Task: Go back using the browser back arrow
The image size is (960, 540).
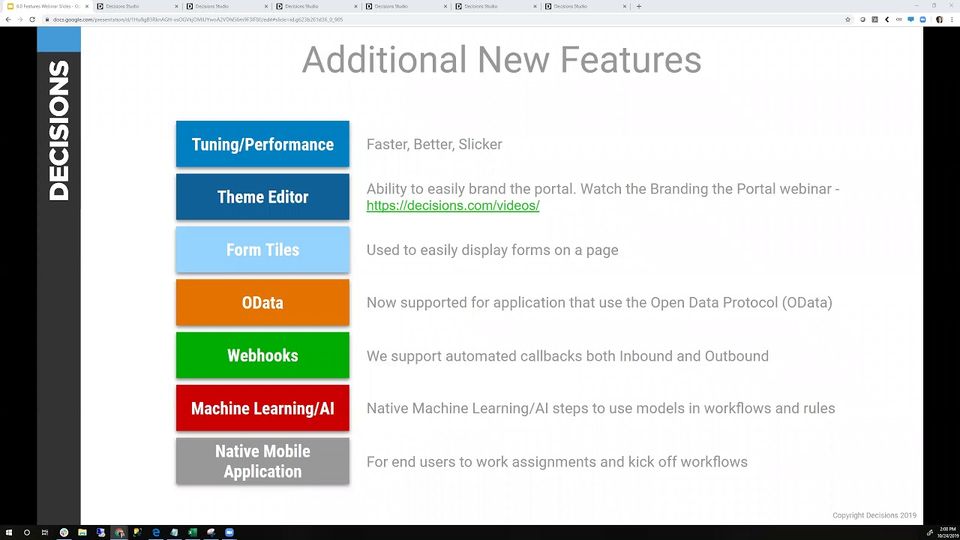Action: pyautogui.click(x=8, y=20)
